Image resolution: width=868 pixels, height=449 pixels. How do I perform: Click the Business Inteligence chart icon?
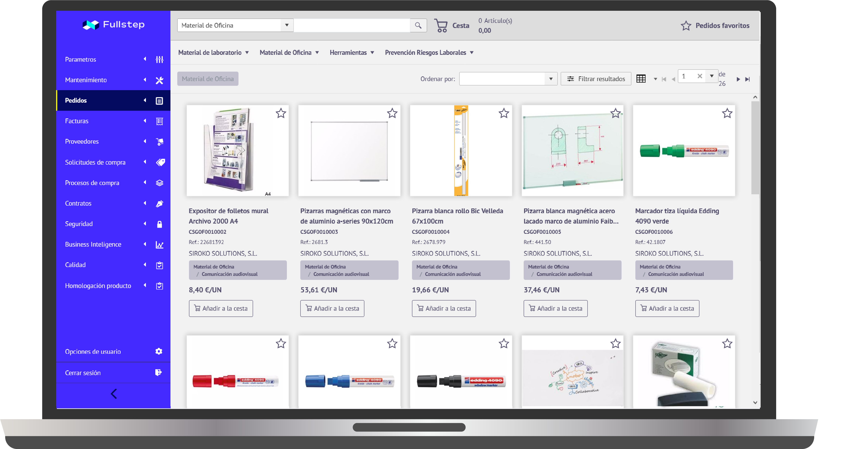[x=159, y=245]
